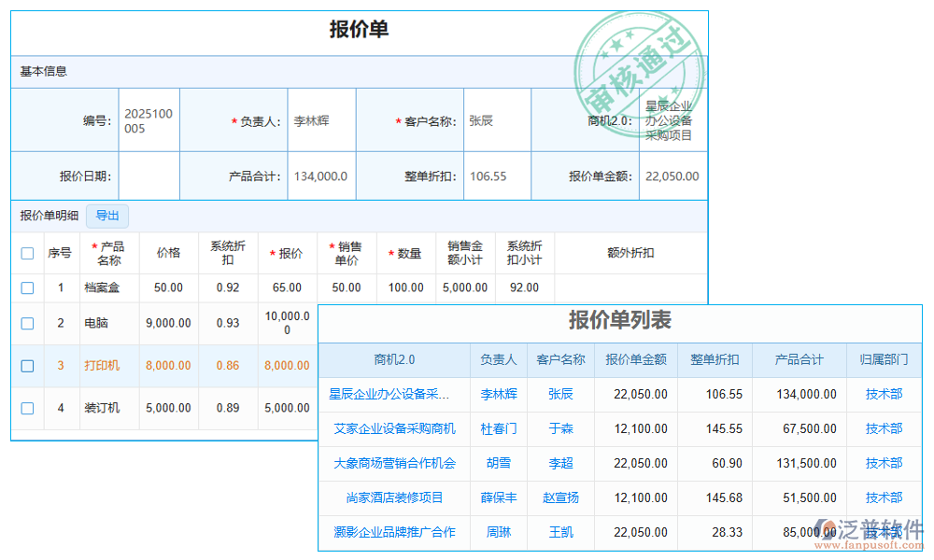Open customer 张辰 from the quotation list

pyautogui.click(x=559, y=394)
